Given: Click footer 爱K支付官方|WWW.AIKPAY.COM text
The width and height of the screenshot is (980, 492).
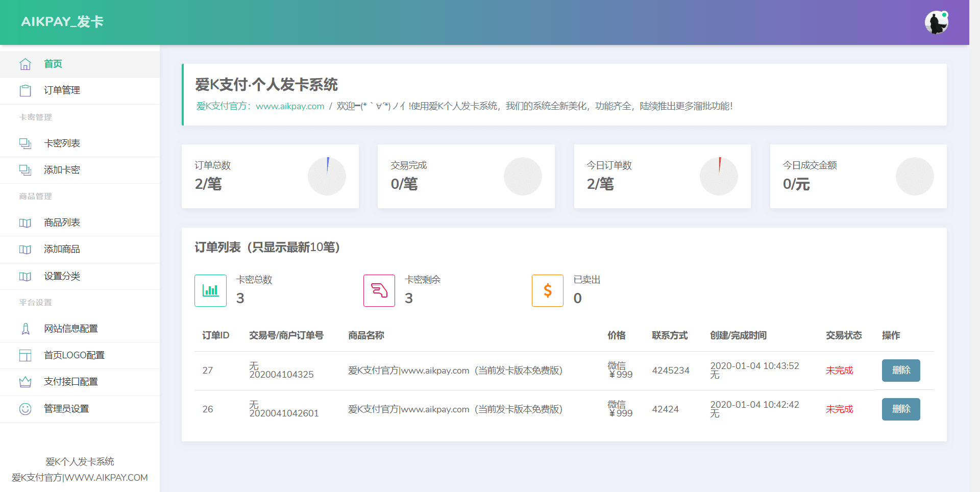Looking at the screenshot, I should pyautogui.click(x=80, y=478).
